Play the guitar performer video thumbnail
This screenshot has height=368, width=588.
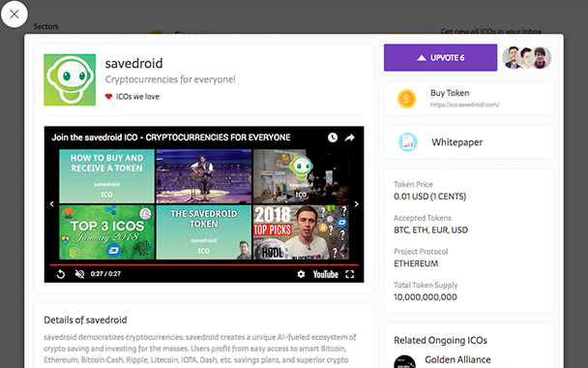(204, 176)
